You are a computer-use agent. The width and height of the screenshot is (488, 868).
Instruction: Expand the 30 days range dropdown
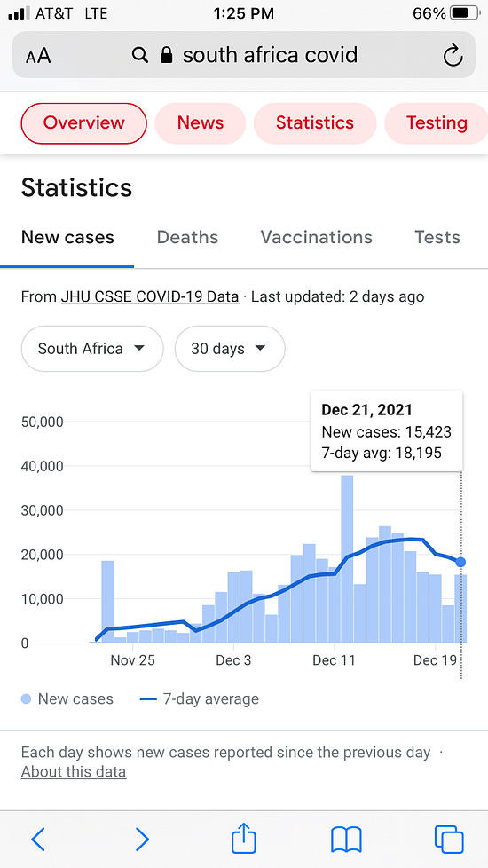(230, 349)
